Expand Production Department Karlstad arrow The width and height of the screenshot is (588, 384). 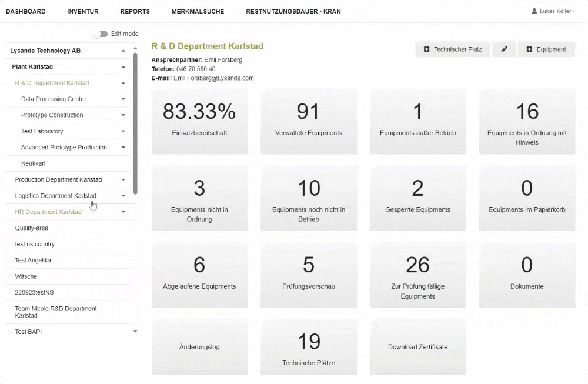pos(123,180)
